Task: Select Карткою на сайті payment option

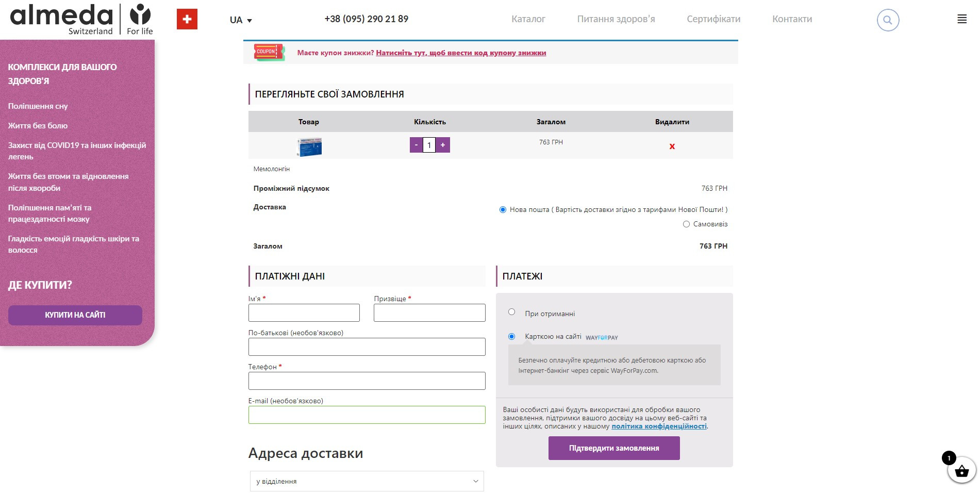Action: pyautogui.click(x=511, y=337)
